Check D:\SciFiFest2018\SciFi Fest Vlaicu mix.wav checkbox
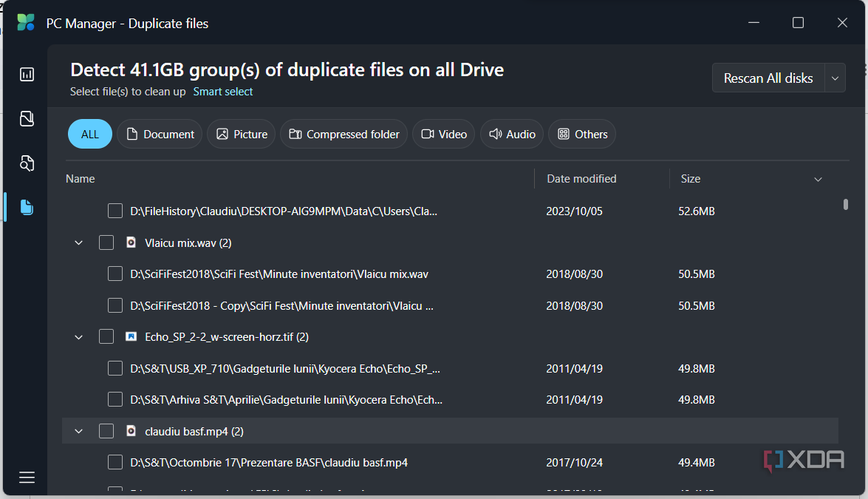 [x=115, y=274]
